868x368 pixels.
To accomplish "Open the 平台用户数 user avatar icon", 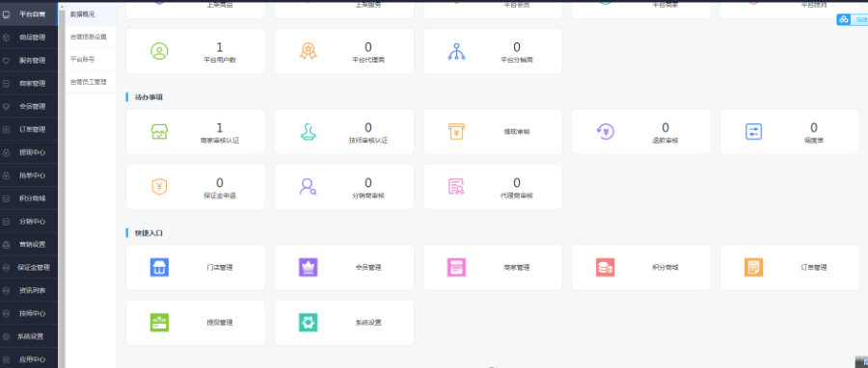I will tap(159, 51).
